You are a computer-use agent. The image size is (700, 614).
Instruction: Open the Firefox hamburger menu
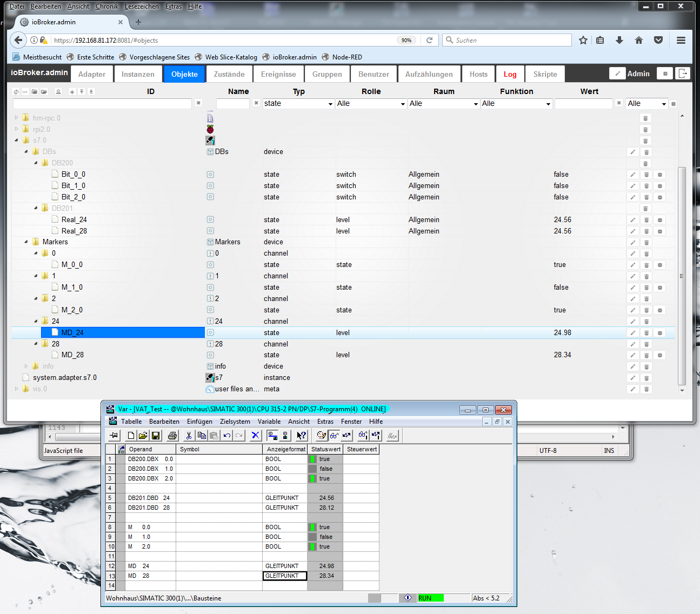tap(681, 40)
